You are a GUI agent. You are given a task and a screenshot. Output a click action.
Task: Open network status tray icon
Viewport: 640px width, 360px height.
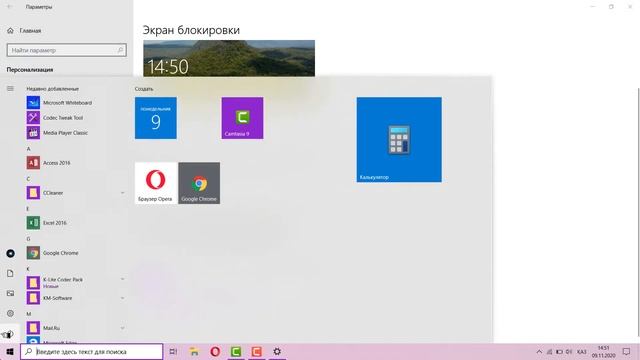point(549,352)
